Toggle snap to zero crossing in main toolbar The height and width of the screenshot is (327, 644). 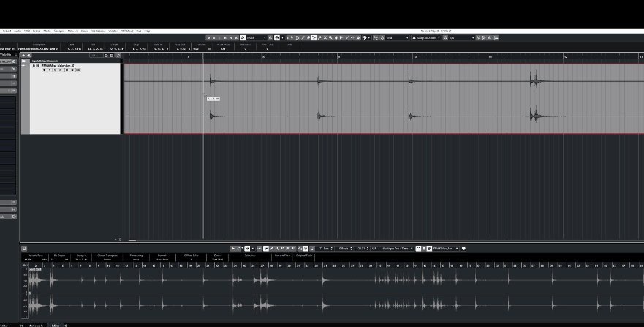pyautogui.click(x=376, y=37)
